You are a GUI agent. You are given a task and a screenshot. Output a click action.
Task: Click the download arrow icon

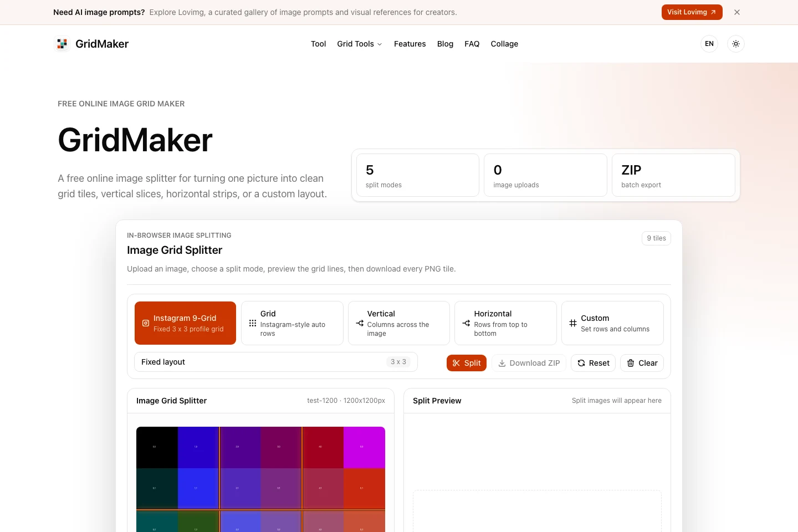coord(502,363)
